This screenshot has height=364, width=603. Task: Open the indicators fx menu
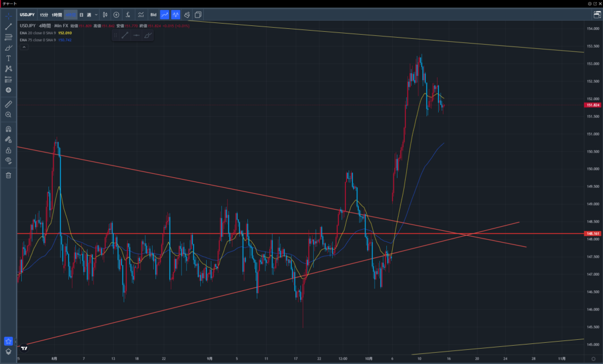[128, 14]
